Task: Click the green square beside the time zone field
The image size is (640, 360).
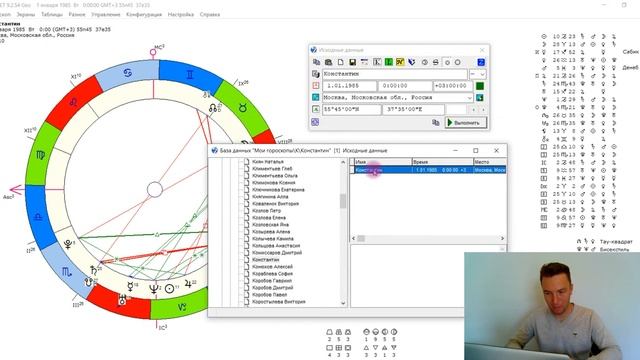Action: (480, 86)
